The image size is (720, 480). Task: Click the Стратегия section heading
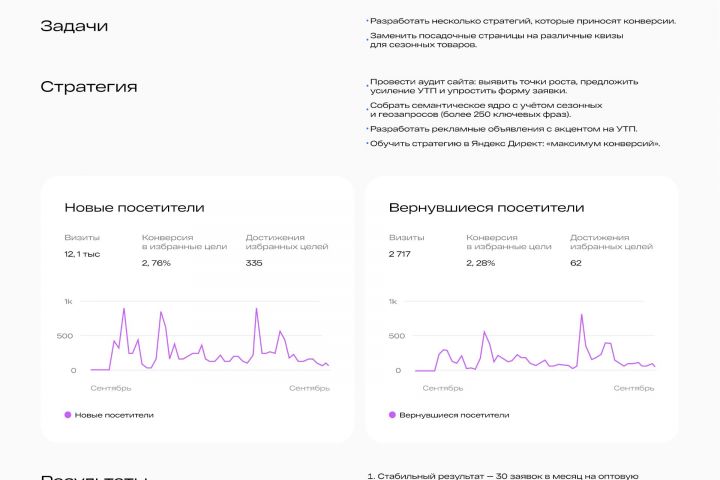pyautogui.click(x=89, y=87)
